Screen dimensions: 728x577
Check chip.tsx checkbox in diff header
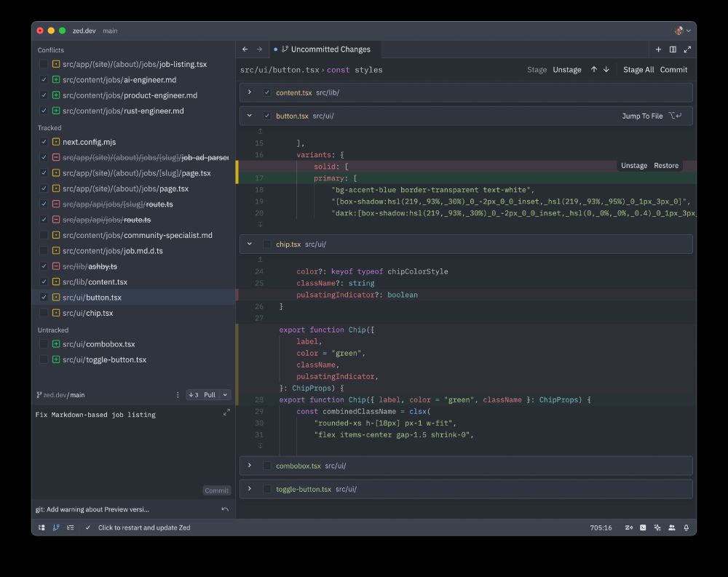267,244
